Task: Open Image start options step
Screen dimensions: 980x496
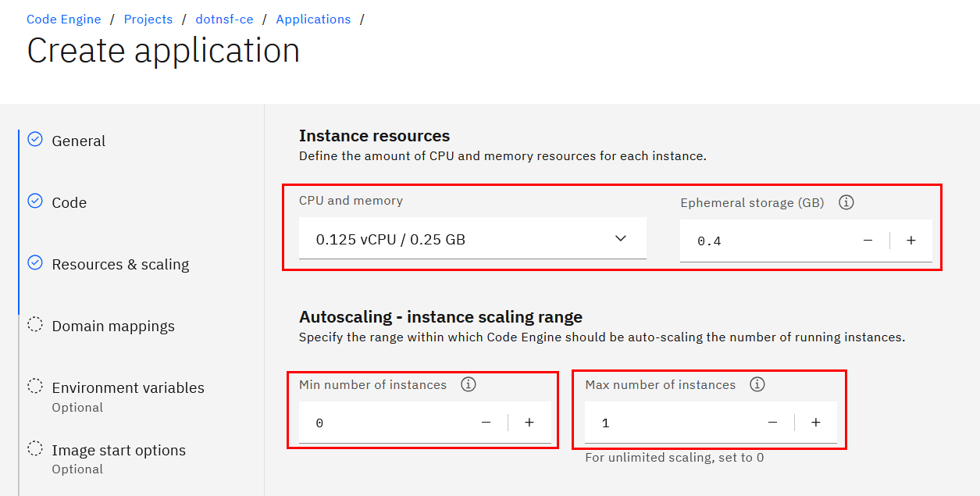Action: (x=119, y=451)
